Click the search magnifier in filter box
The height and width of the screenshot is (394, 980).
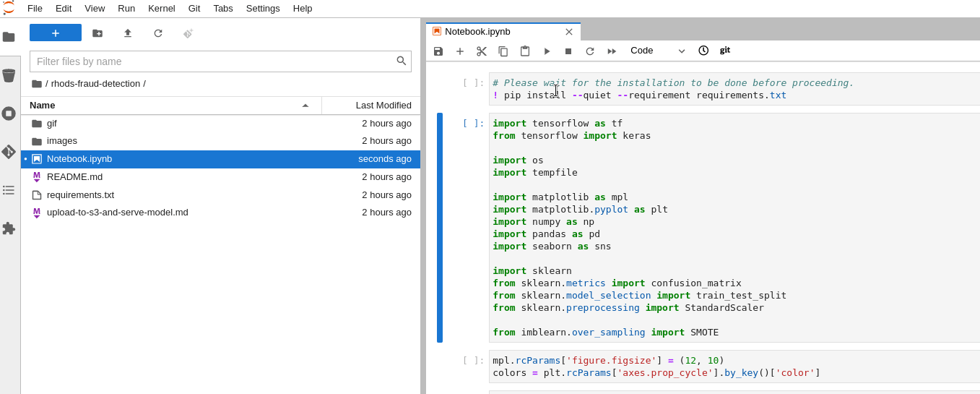click(x=402, y=61)
